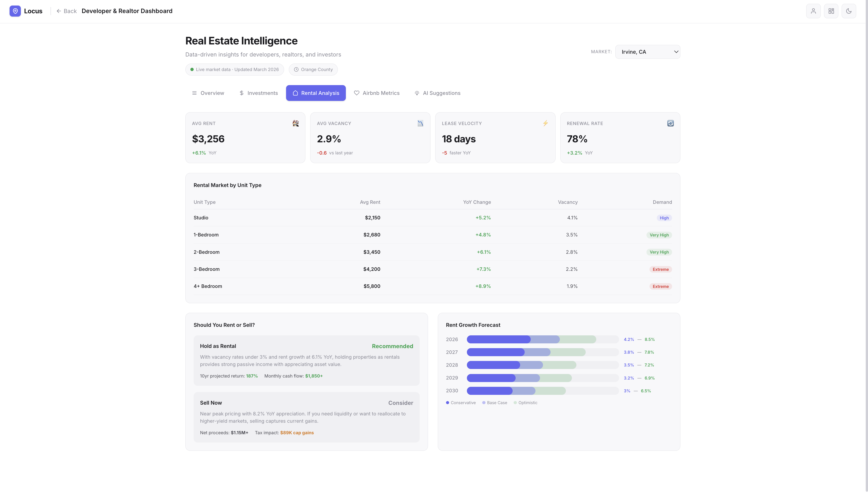Screen dimensions: 868x497
Task: Select the Investments tab
Action: coord(258,93)
